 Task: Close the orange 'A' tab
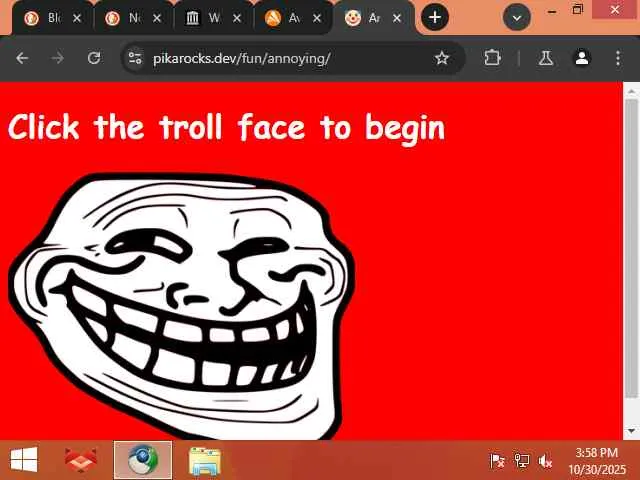[317, 18]
